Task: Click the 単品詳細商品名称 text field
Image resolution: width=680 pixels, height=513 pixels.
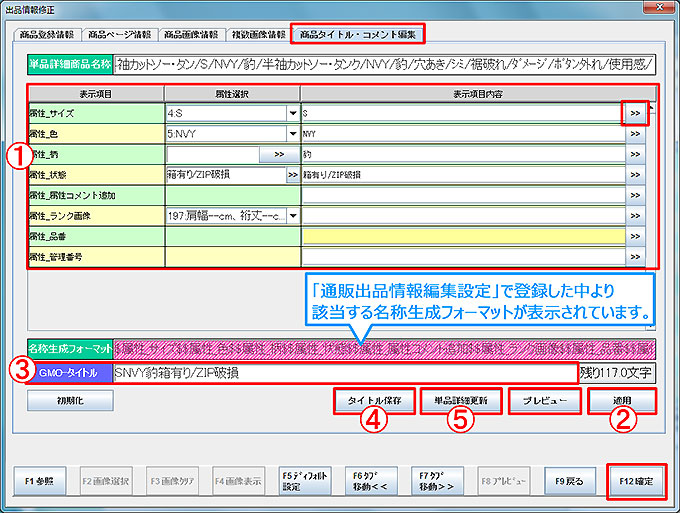Action: point(384,65)
